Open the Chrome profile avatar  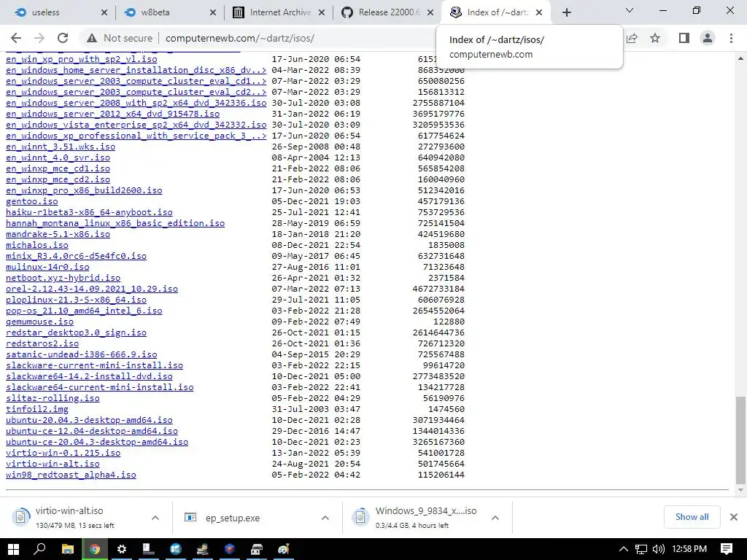click(708, 38)
